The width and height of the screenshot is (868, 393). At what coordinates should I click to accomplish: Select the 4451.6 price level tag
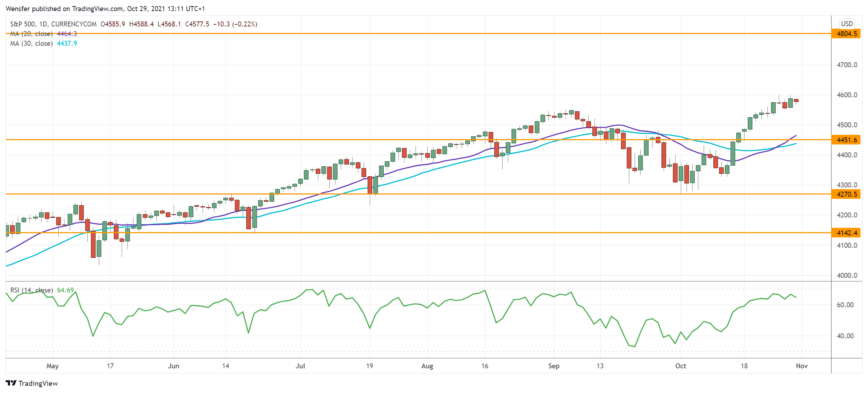click(x=847, y=140)
